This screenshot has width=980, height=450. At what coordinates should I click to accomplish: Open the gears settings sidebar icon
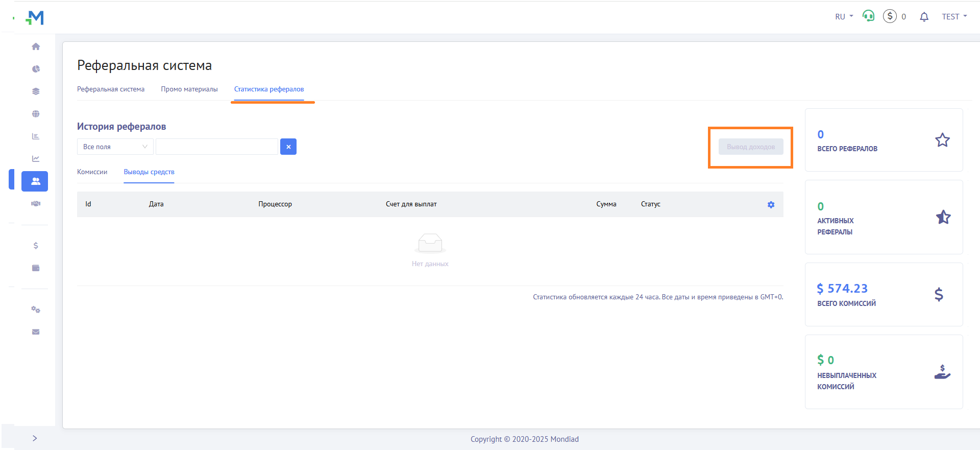[x=36, y=310]
